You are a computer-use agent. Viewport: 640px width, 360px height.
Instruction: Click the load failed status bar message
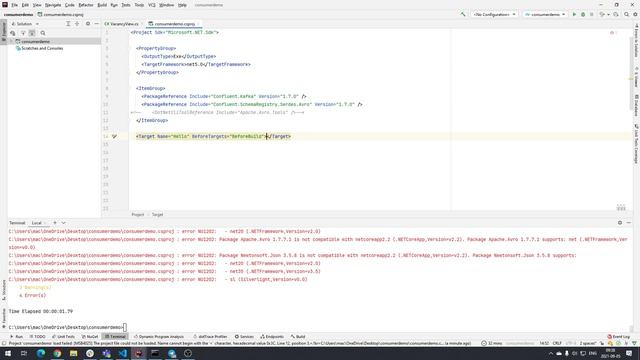(240, 343)
